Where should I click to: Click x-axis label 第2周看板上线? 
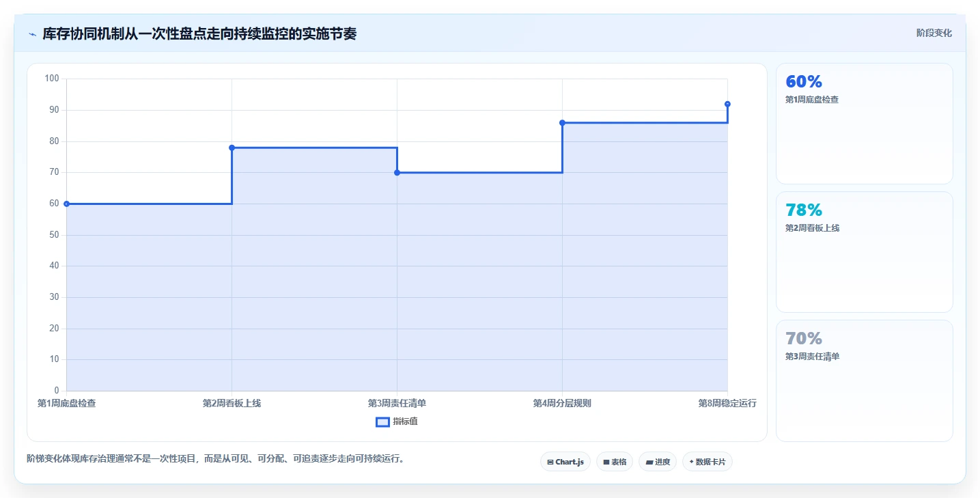coord(232,403)
